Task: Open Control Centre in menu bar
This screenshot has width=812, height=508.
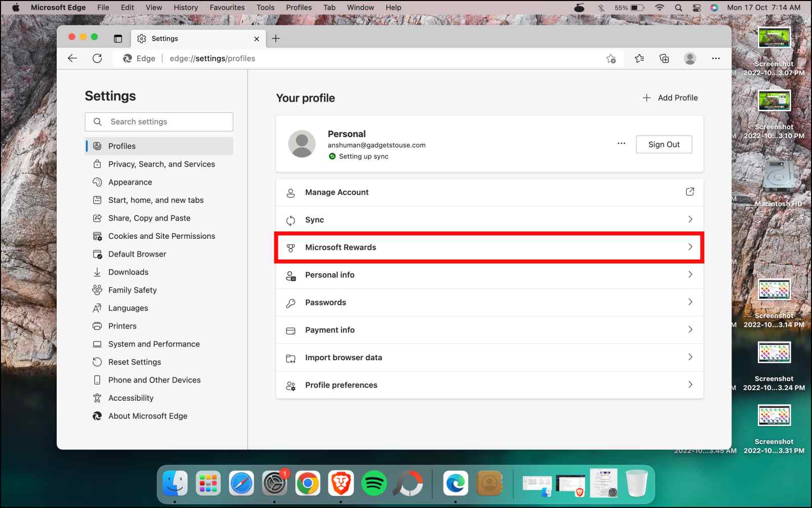Action: point(697,8)
